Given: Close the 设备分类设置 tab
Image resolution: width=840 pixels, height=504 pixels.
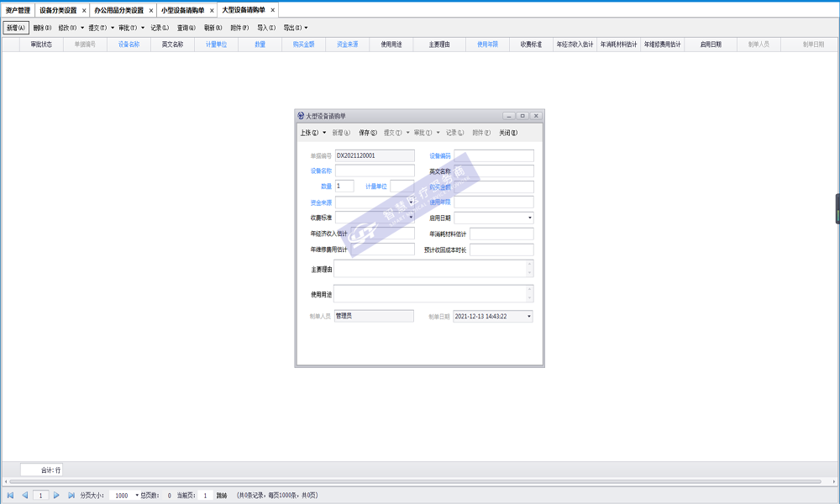Looking at the screenshot, I should pyautogui.click(x=84, y=10).
